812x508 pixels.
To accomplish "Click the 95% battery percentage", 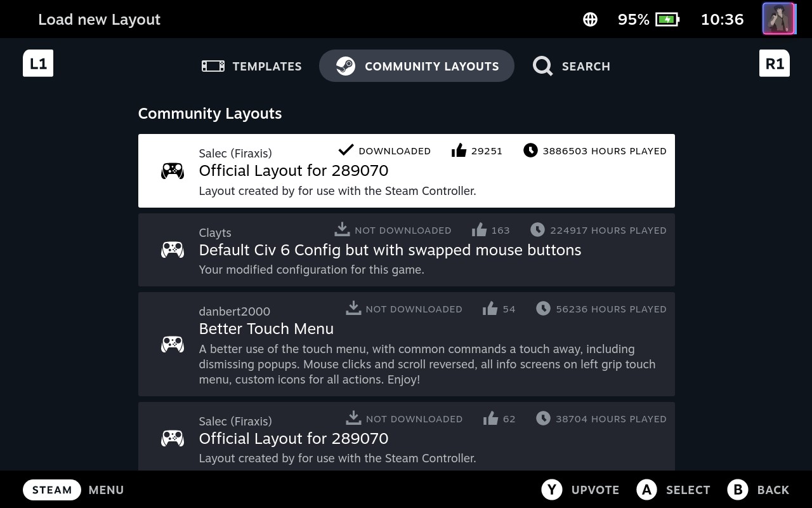I will coord(634,20).
